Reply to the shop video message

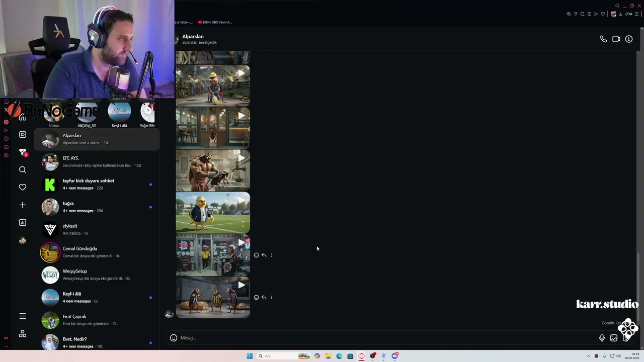(264, 255)
